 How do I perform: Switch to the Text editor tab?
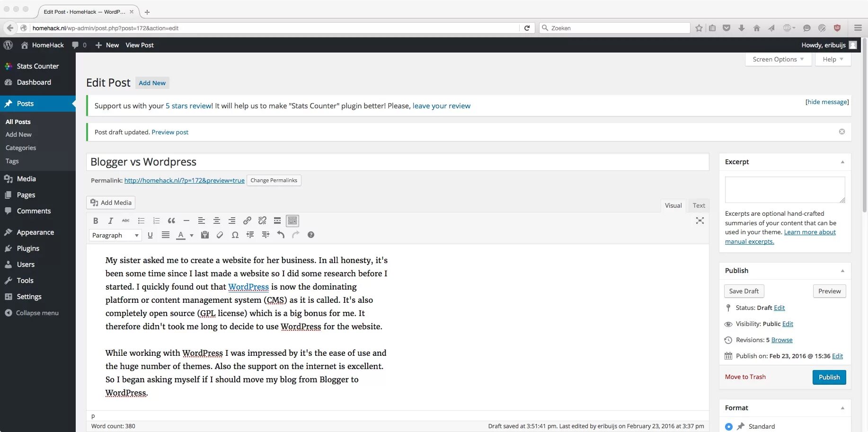coord(699,205)
